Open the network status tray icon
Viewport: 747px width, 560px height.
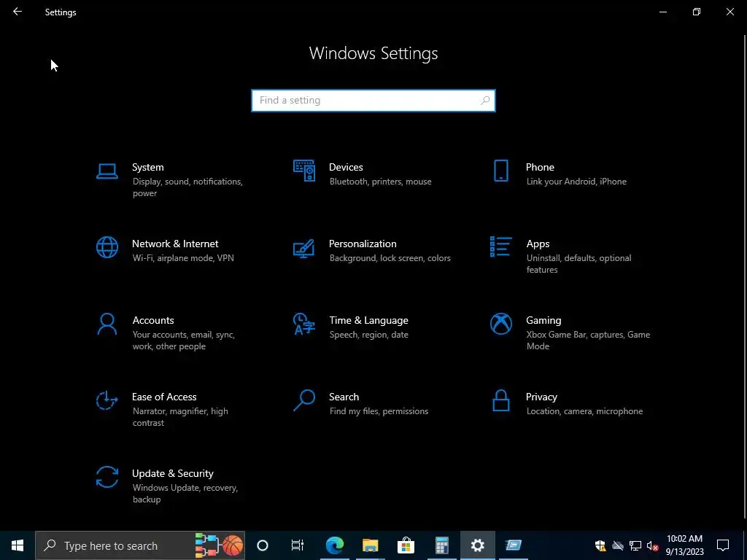pos(635,545)
